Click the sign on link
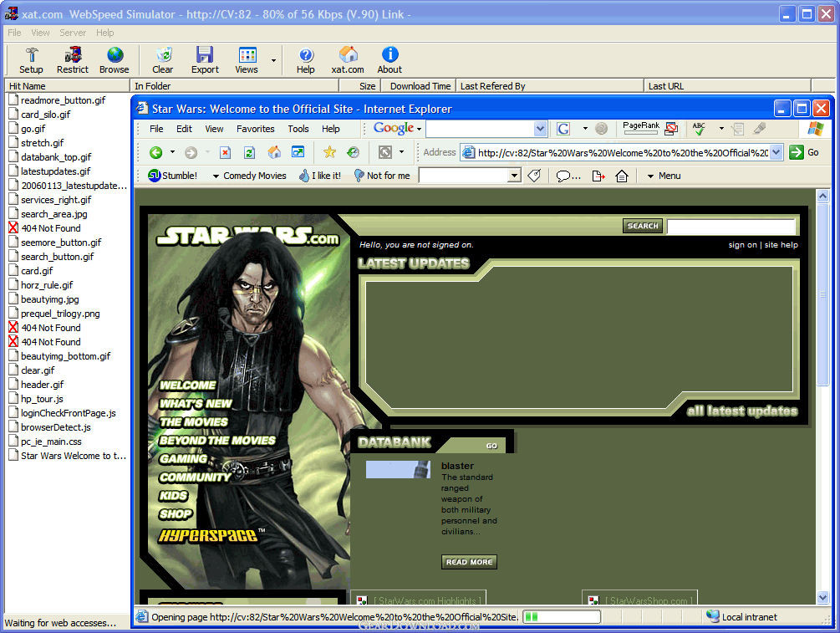Viewport: 840px width, 633px height. click(x=742, y=245)
